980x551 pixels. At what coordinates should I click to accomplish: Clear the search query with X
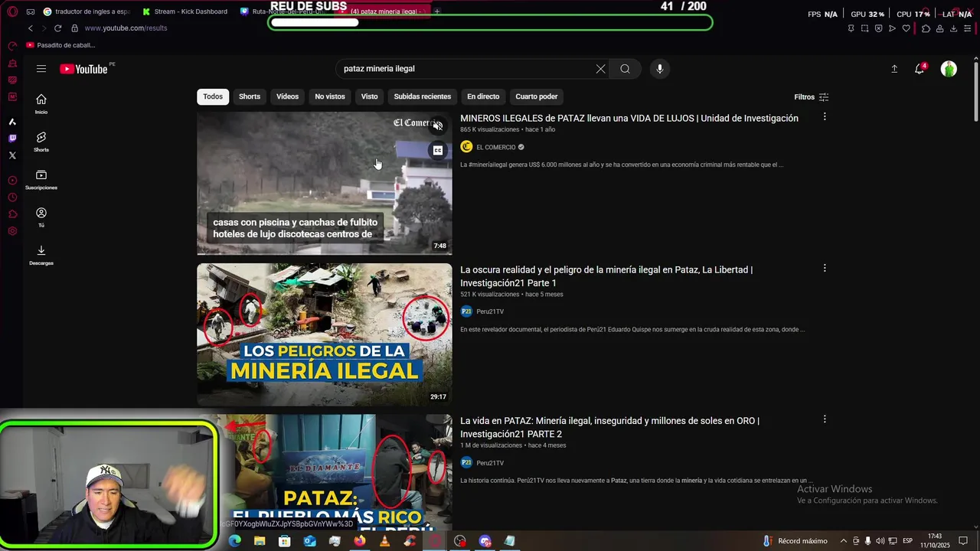coord(601,69)
